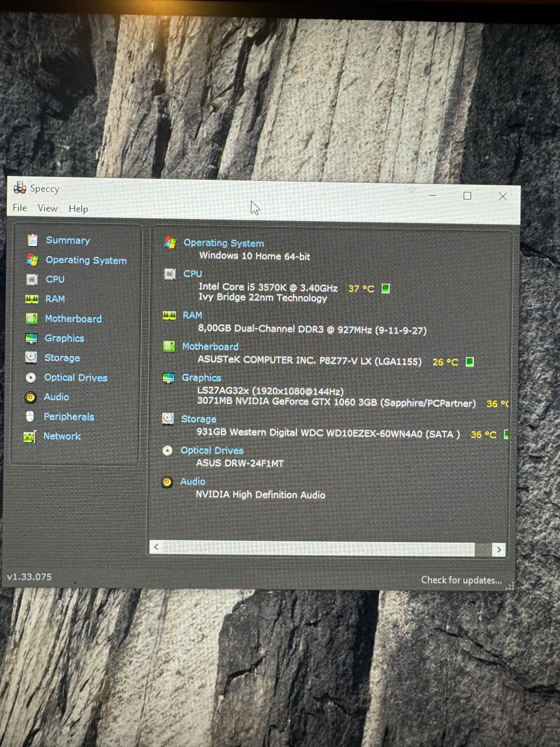This screenshot has height=747, width=560.
Task: Open the File menu
Action: 20,208
